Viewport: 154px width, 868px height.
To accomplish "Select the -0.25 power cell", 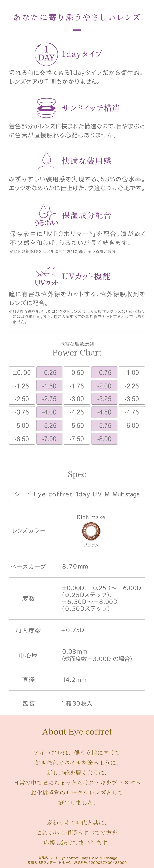I will coord(49,372).
